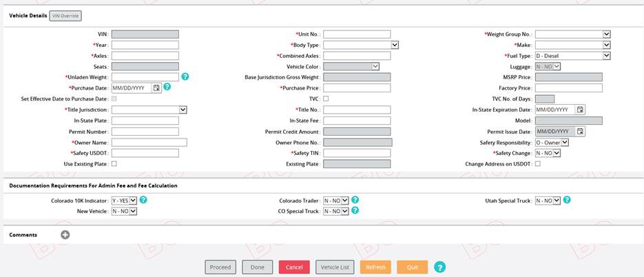Click the red Cancel button

pyautogui.click(x=294, y=267)
